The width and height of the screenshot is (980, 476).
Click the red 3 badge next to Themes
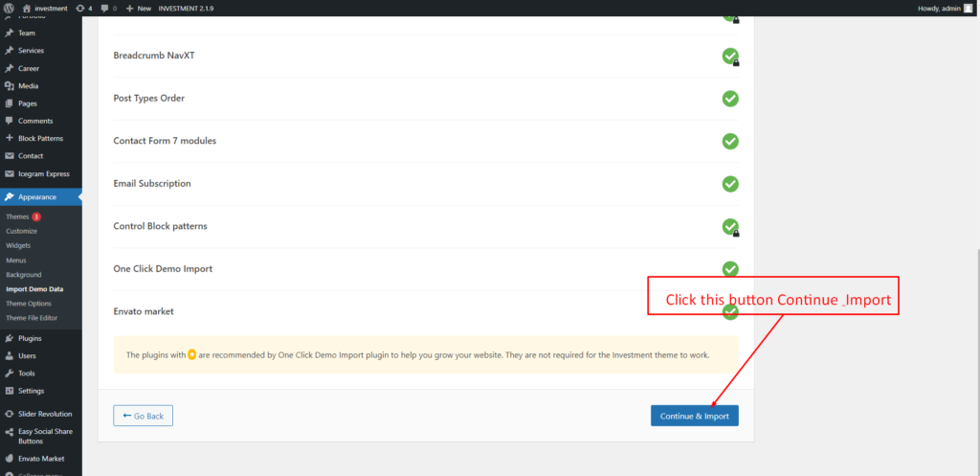point(36,217)
